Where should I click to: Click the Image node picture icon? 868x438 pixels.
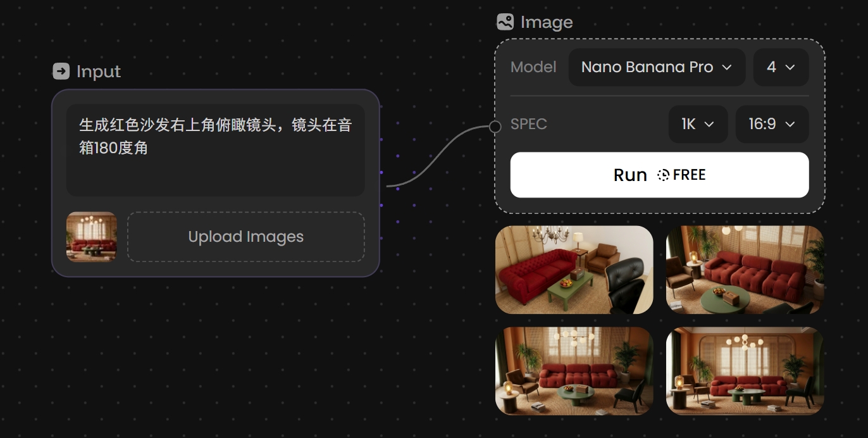pos(505,22)
